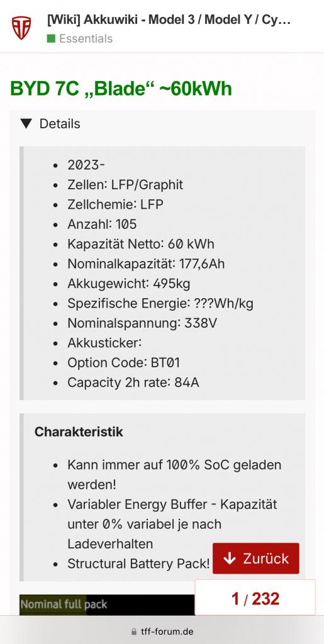The image size is (324, 644).
Task: Click the BYD 7C Blade ~60kWh heading
Action: point(121,88)
